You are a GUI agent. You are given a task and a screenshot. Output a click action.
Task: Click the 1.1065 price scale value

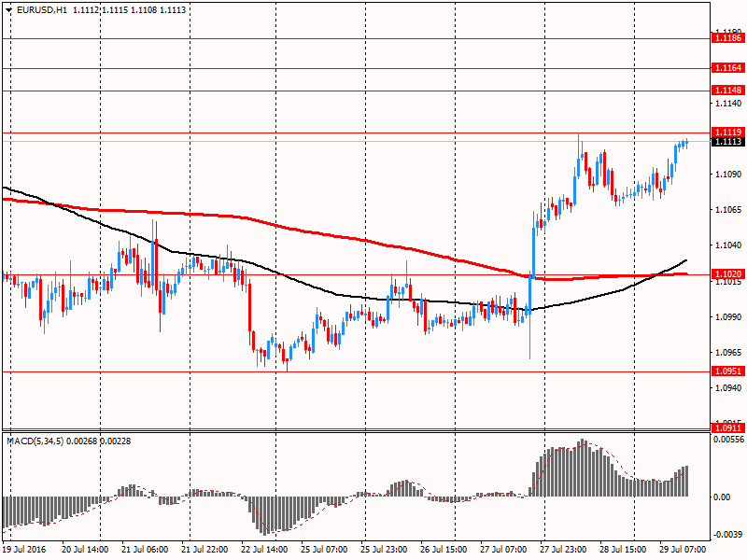point(728,209)
